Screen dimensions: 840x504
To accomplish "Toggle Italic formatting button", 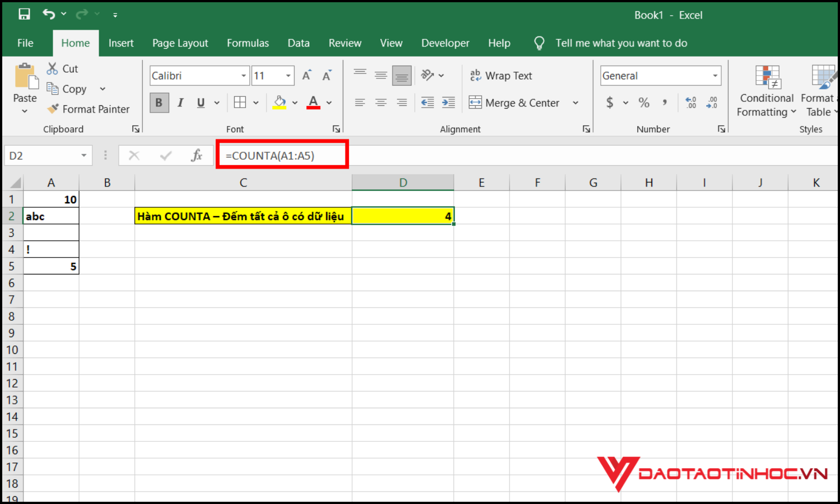I will point(180,102).
